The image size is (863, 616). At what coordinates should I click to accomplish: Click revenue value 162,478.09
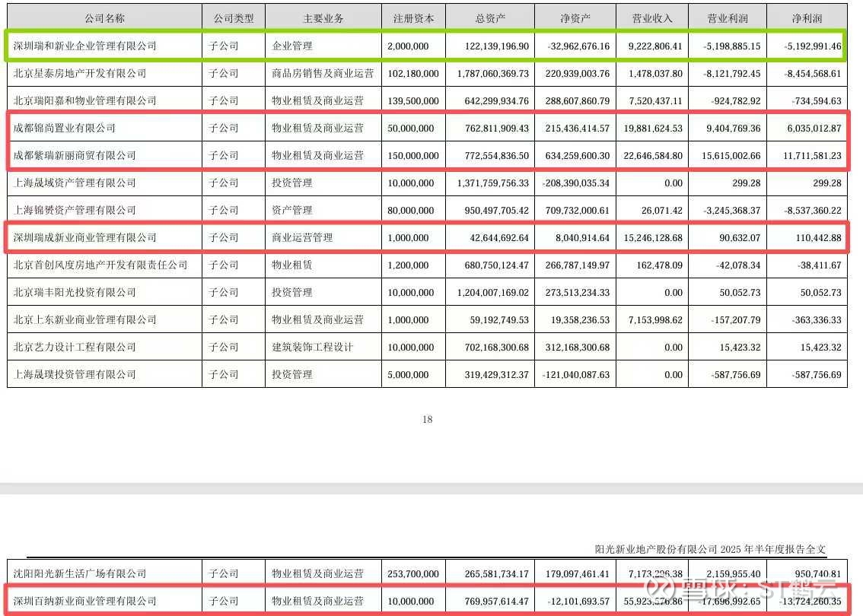coord(659,265)
